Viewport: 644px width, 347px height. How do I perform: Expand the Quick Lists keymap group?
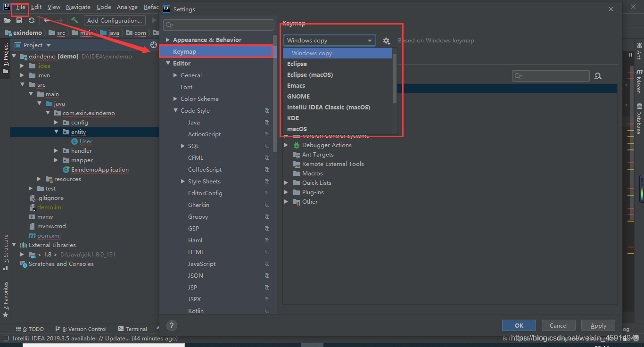286,183
